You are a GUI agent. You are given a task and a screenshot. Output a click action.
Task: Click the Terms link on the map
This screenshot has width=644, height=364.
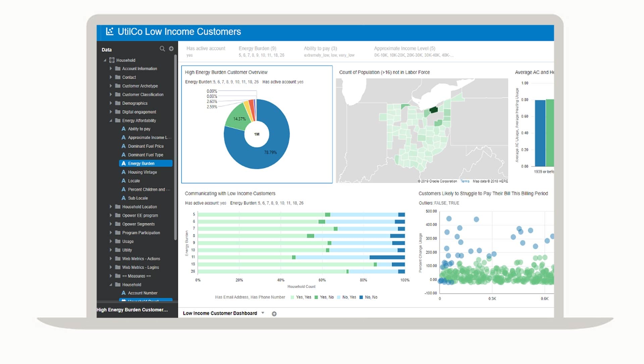pyautogui.click(x=465, y=181)
